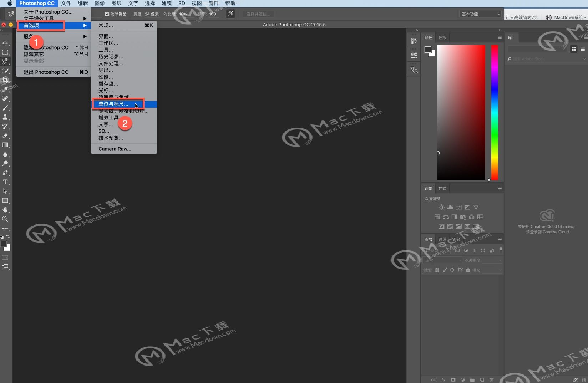Screen dimensions: 588x383
Task: Toggle lock image pixels brush button
Action: (x=445, y=270)
